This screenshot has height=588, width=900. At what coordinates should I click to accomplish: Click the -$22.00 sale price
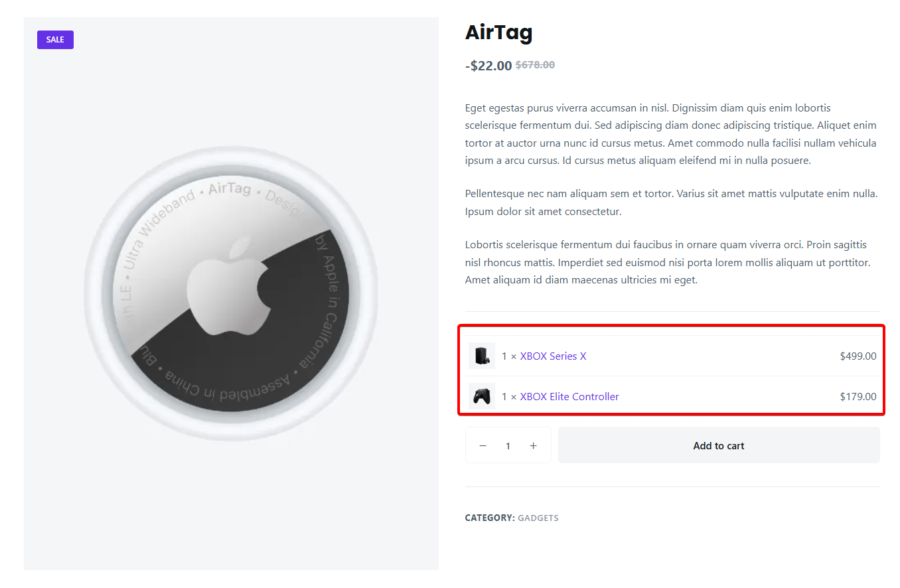[x=488, y=66]
